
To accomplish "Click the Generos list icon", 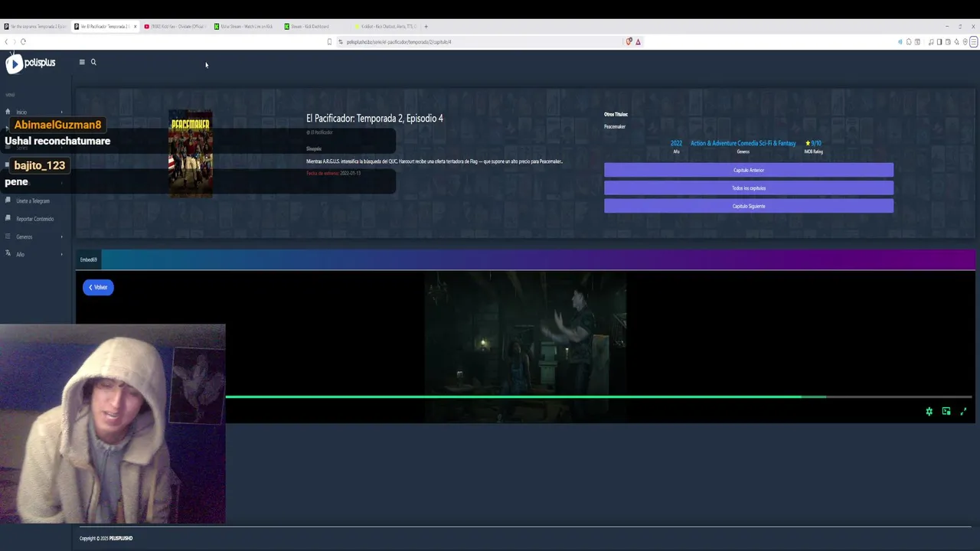I will tap(8, 236).
